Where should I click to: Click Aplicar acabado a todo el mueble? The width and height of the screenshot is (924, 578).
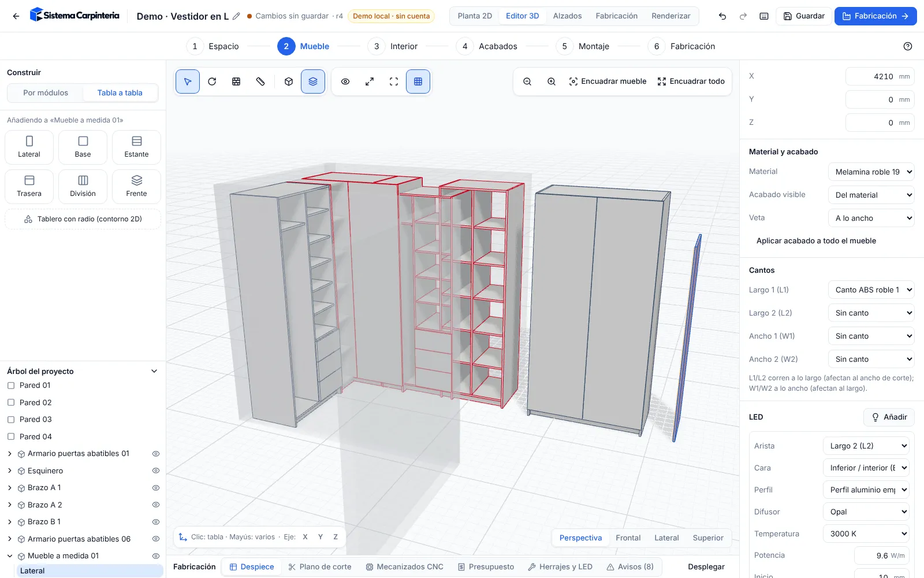coord(816,241)
